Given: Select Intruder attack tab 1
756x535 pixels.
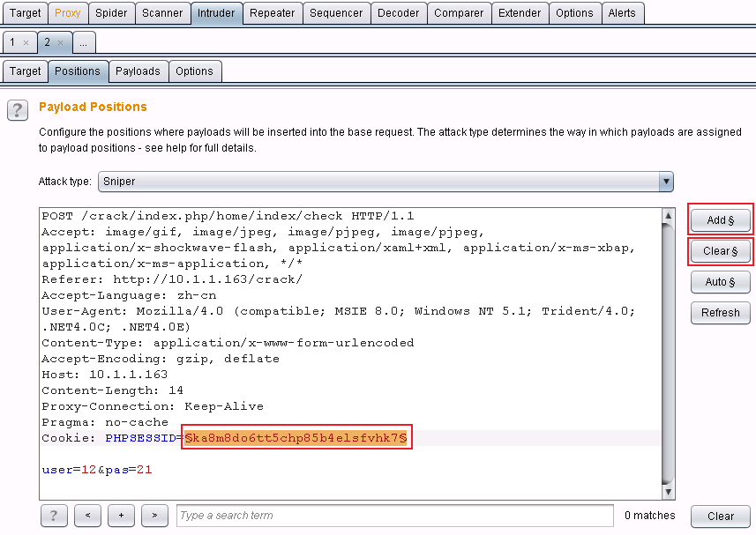Looking at the screenshot, I should 13,42.
